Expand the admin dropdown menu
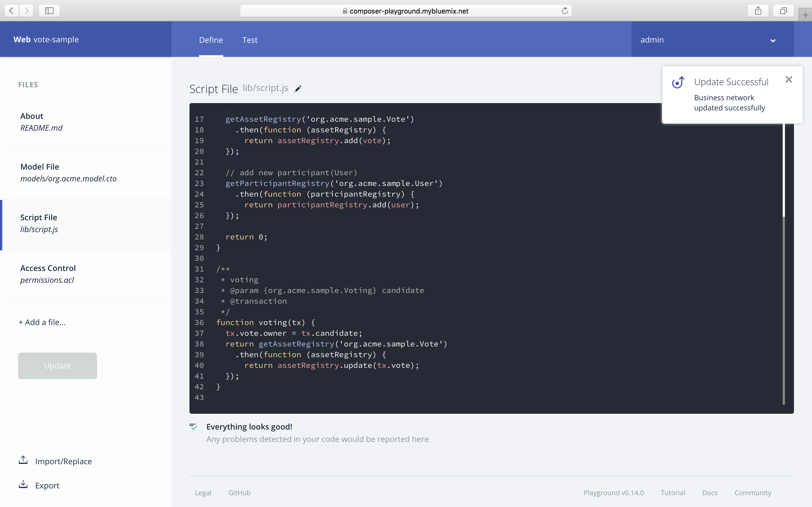Viewport: 812px width, 507px height. 773,40
